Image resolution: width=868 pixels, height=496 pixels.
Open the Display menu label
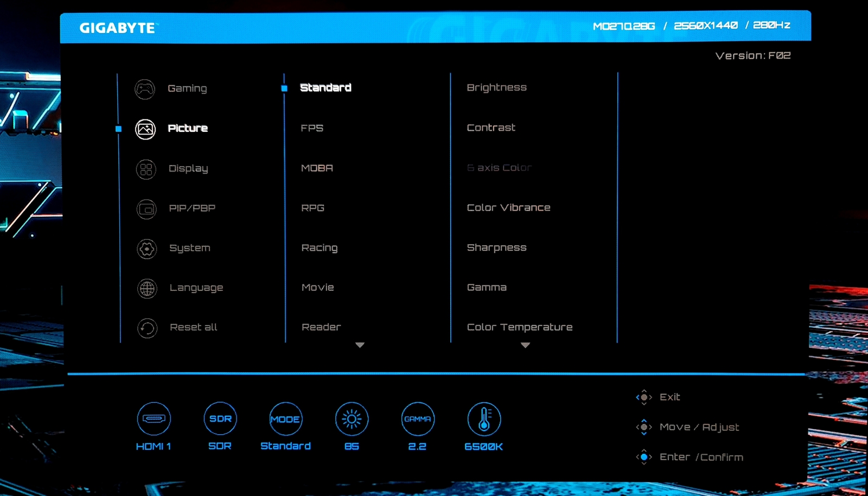click(x=188, y=169)
